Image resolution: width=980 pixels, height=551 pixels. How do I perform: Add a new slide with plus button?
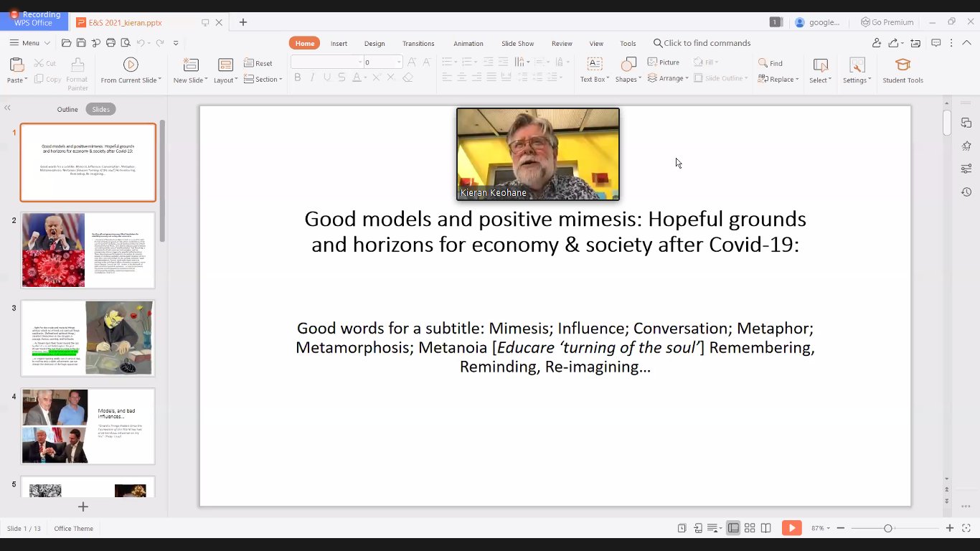coord(83,507)
